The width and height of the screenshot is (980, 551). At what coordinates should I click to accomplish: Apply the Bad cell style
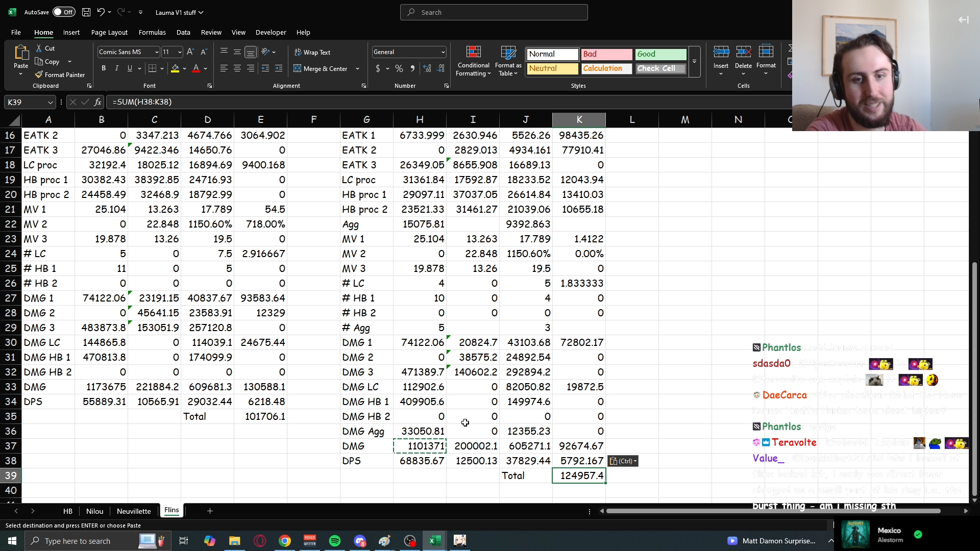(606, 54)
